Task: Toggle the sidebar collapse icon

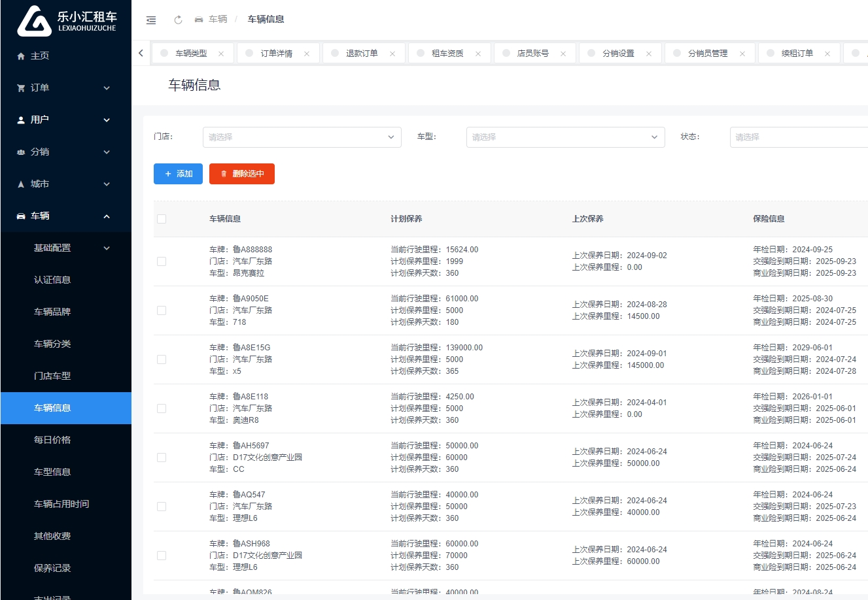Action: point(151,20)
